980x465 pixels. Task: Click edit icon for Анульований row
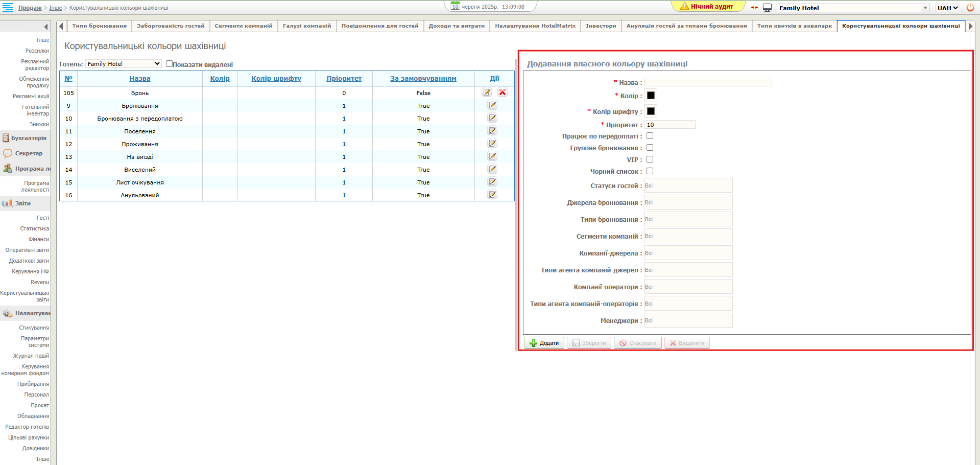[492, 195]
